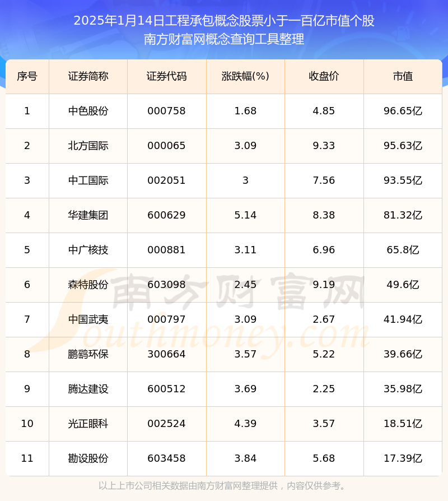Click change percent 3.57 for 鹏鹞环保

(x=245, y=354)
